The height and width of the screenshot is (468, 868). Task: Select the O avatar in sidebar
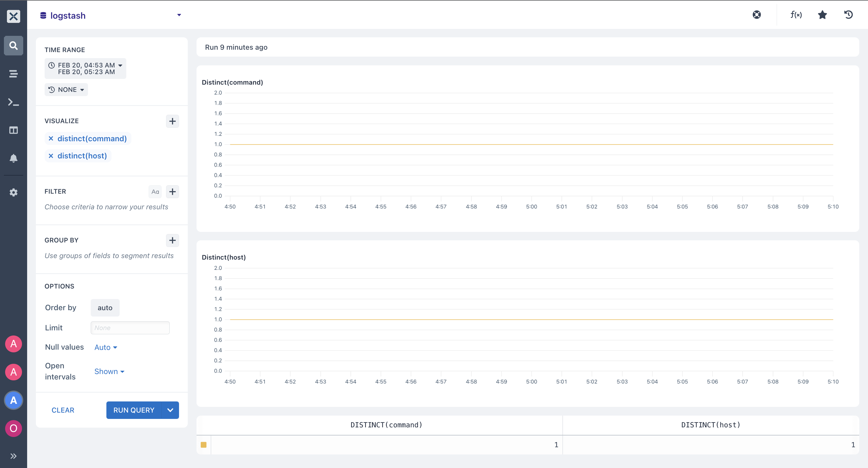[x=14, y=429]
